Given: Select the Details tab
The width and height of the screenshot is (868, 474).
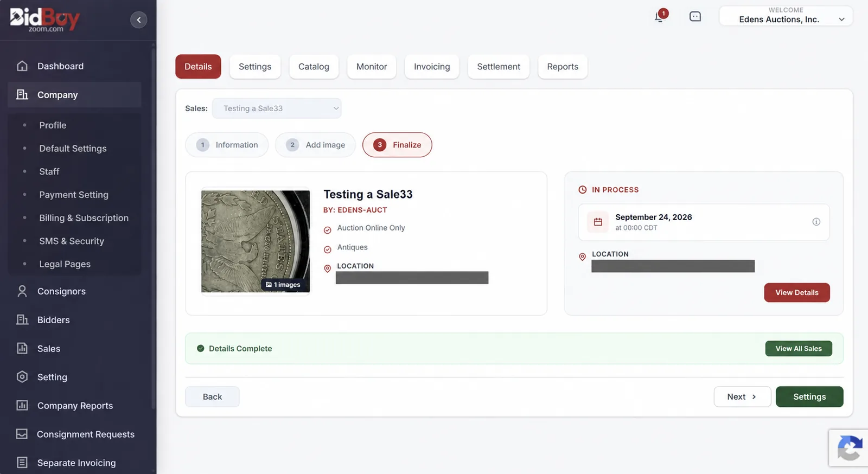Looking at the screenshot, I should (x=198, y=67).
